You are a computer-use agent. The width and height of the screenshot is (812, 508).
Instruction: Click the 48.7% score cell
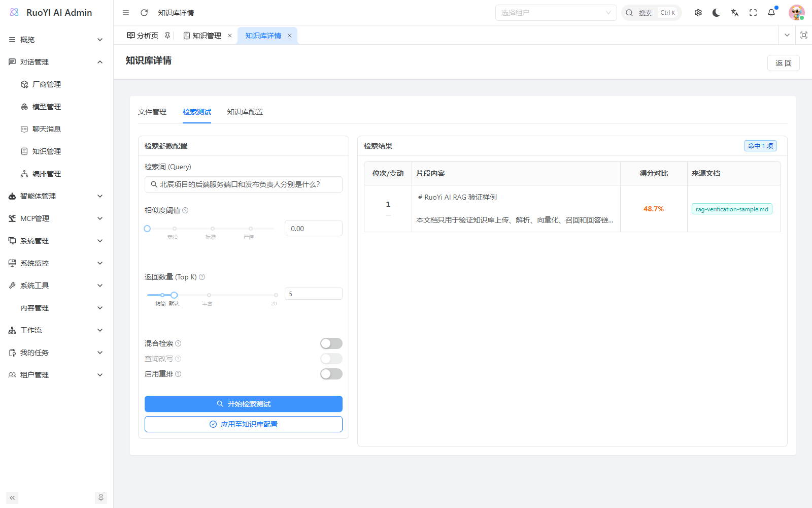[x=654, y=209]
